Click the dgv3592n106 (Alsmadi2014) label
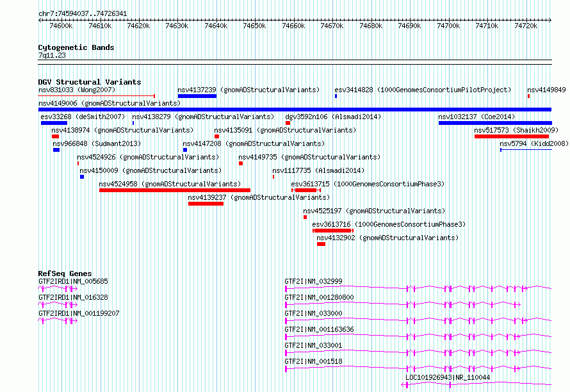The image size is (570, 392). (x=333, y=117)
